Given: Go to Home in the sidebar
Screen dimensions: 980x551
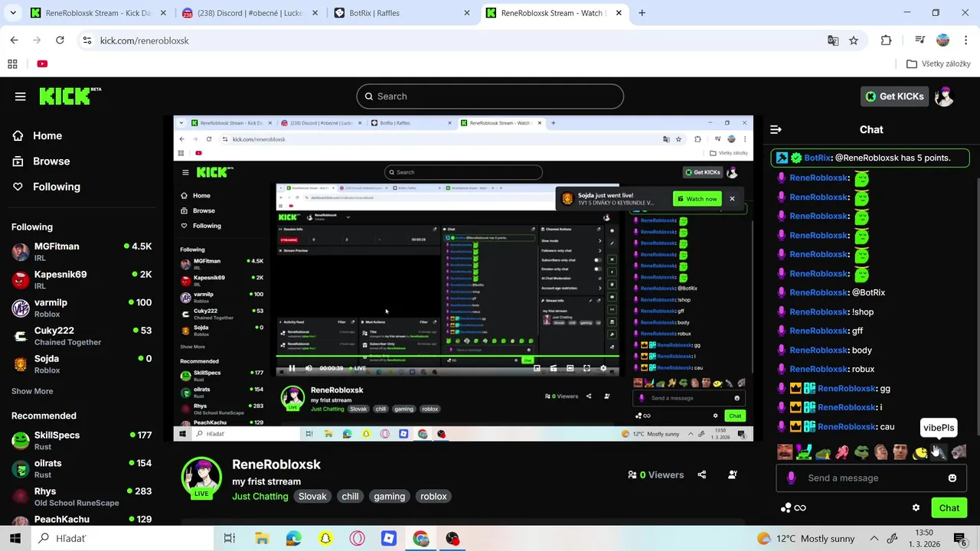Looking at the screenshot, I should 38,135.
